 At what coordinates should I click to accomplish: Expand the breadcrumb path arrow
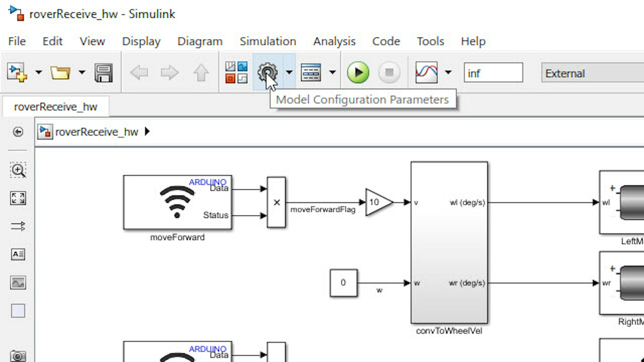point(147,131)
